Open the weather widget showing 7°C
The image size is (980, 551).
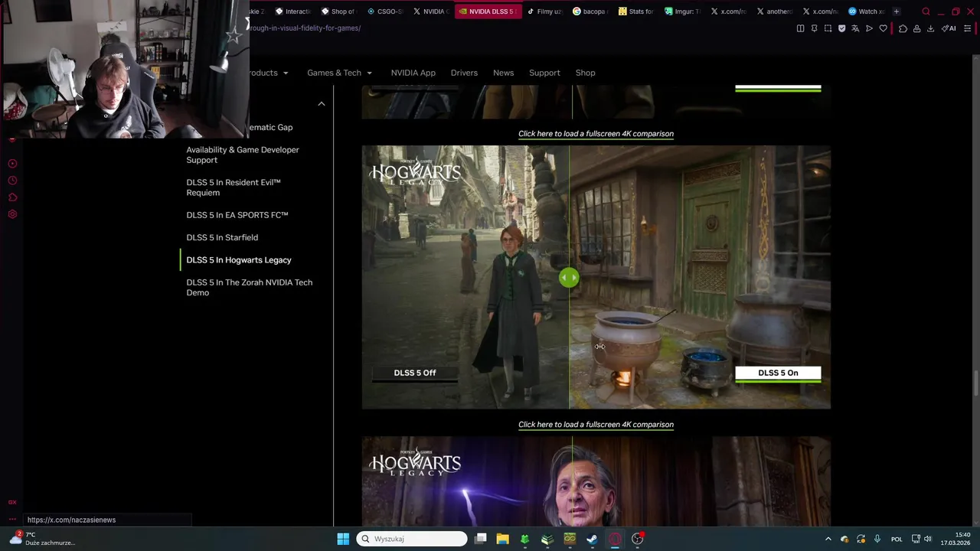(x=42, y=539)
